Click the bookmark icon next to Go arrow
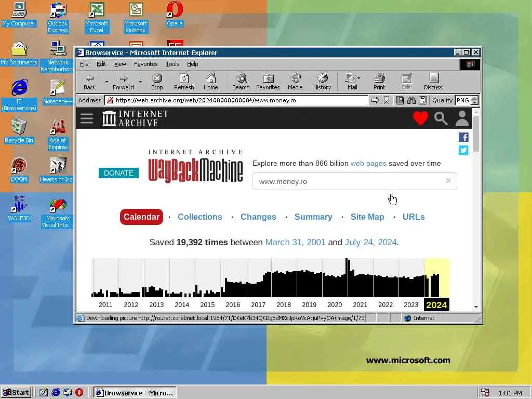The height and width of the screenshot is (399, 532). pos(387,100)
